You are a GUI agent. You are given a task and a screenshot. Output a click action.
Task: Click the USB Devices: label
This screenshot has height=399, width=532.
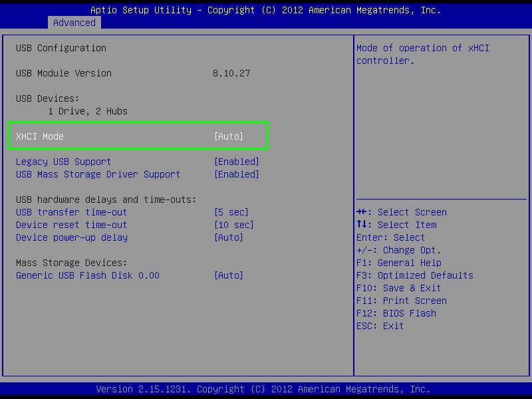tap(47, 98)
